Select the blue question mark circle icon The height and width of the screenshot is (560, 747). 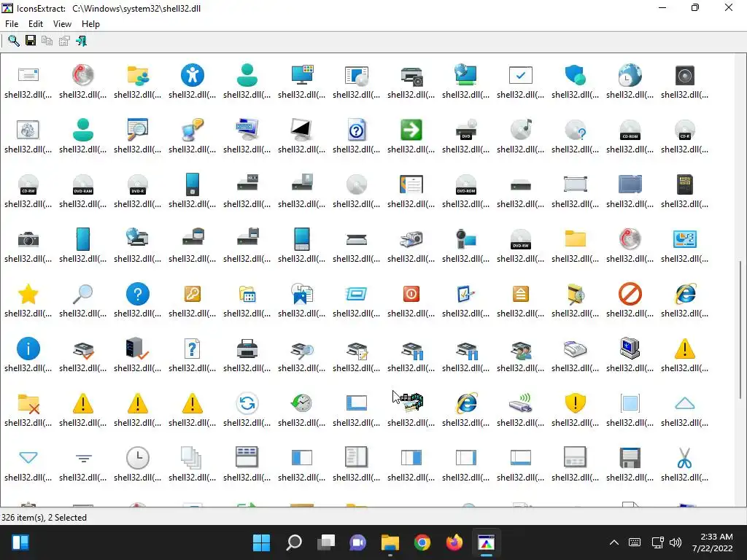[138, 294]
